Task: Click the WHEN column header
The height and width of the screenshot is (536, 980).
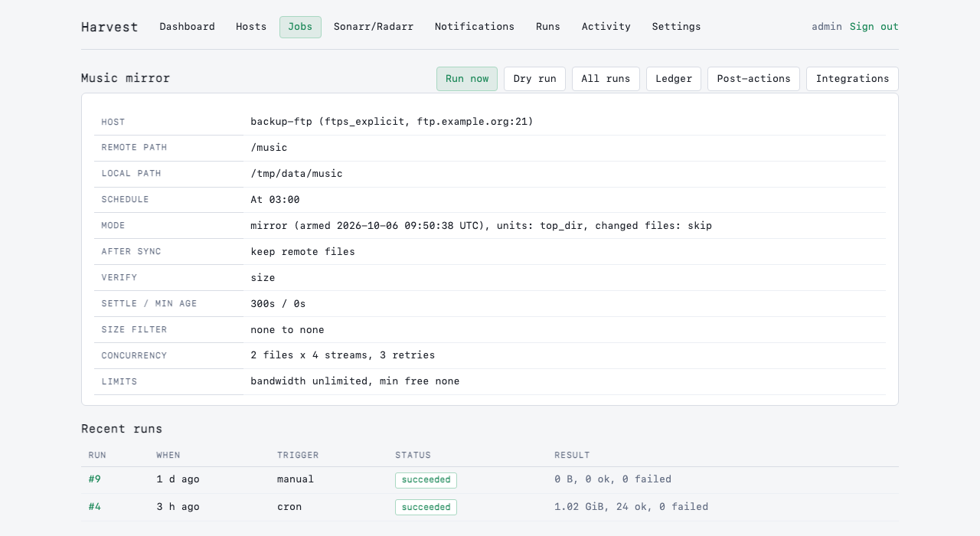Action: [168, 455]
